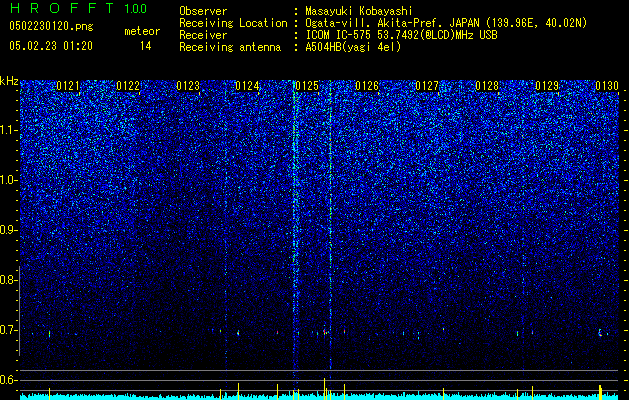Viewport: 629px width, 400px height.
Task: Click the 0127 time marker
Action: [427, 86]
